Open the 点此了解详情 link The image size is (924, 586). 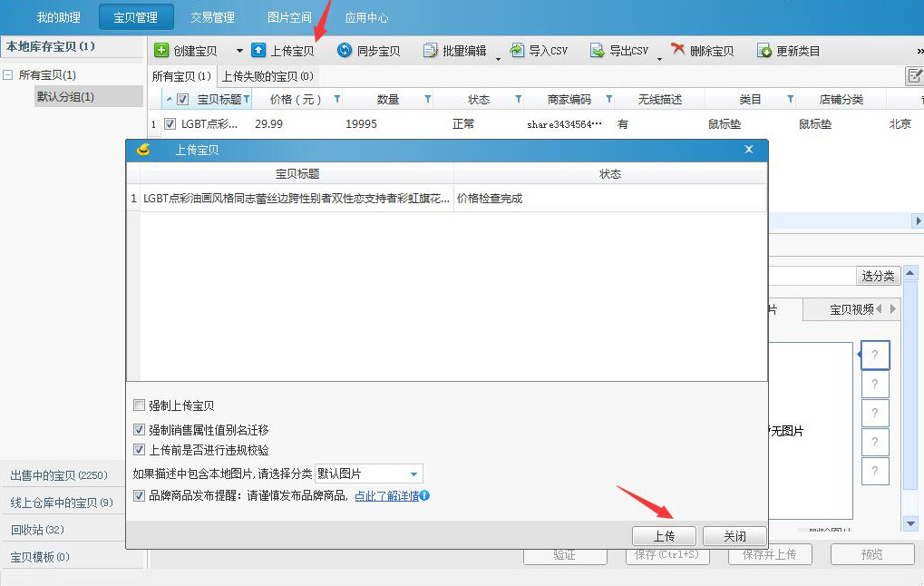click(385, 496)
